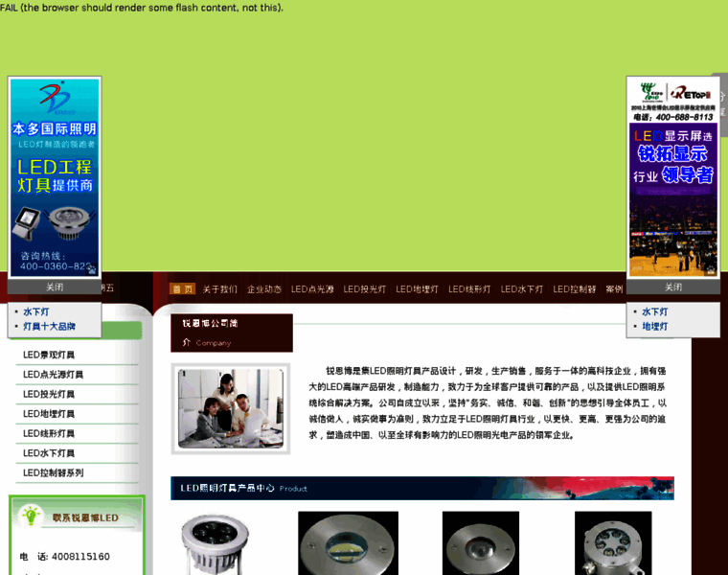This screenshot has height=575, width=728.
Task: Open the LED控制器系列 sidebar category
Action: [x=53, y=472]
